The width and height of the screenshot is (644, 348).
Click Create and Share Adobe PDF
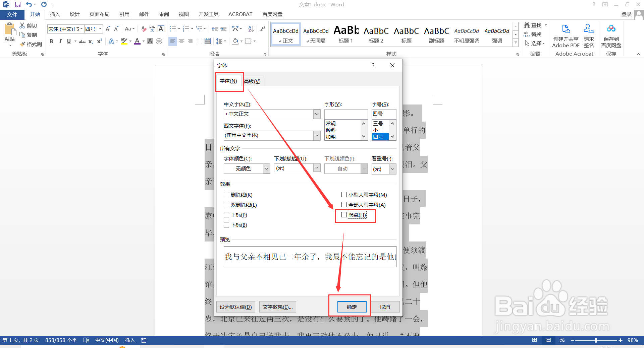566,36
